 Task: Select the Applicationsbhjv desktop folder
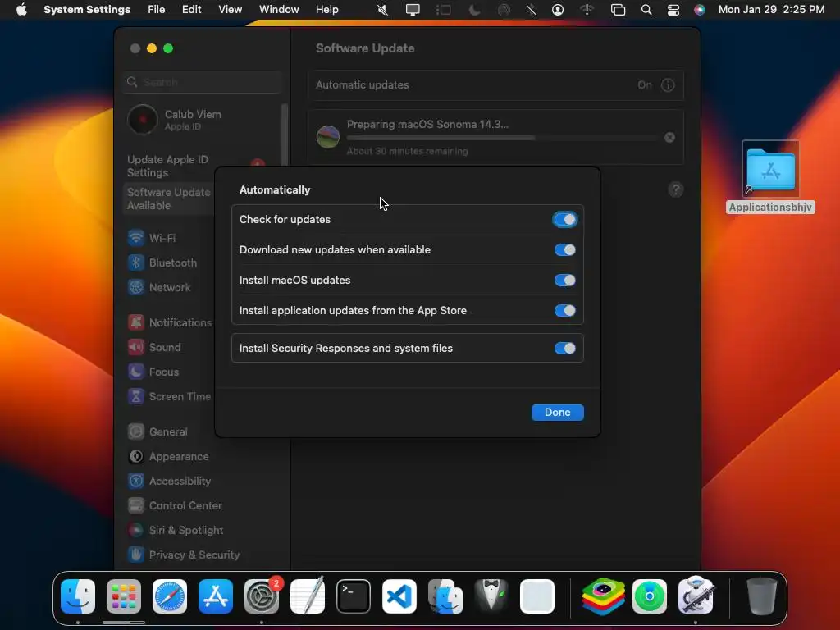tap(770, 177)
